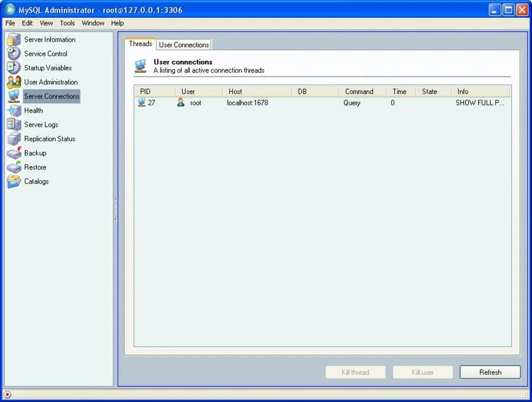Open the Backup section
Screen dimensions: 532x402
point(35,153)
